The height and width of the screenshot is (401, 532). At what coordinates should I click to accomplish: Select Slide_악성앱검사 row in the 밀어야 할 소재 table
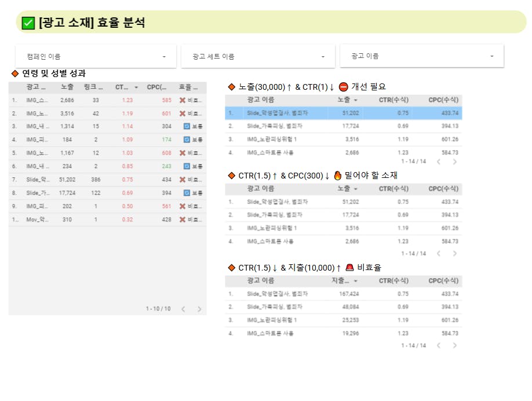(343, 202)
